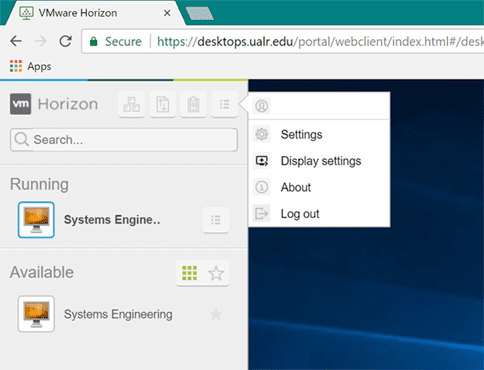Choose Log out from the menu

point(319,214)
